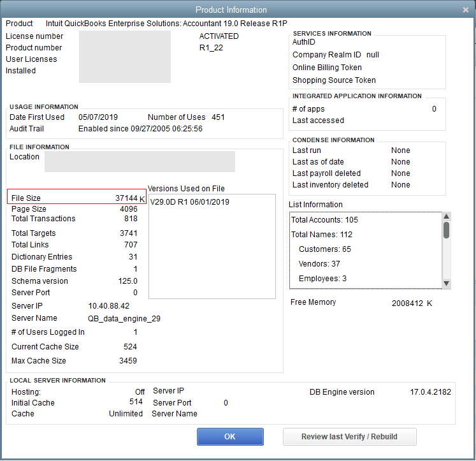Click the Total Names: 112 row
This screenshot has width=476, height=461.
(322, 235)
